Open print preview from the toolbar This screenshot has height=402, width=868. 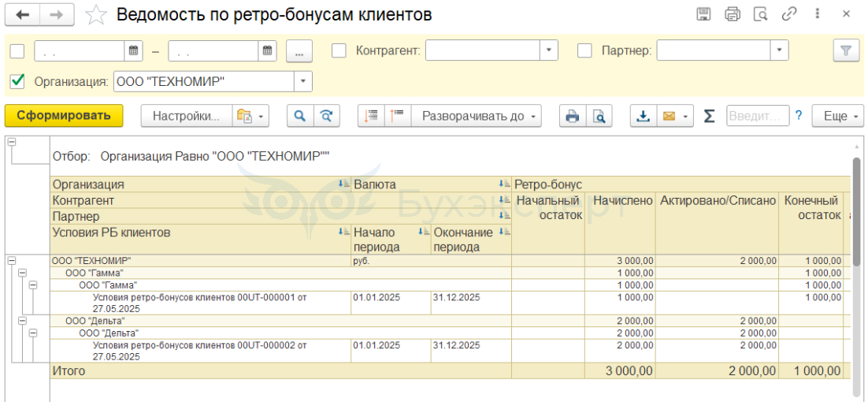(x=599, y=116)
